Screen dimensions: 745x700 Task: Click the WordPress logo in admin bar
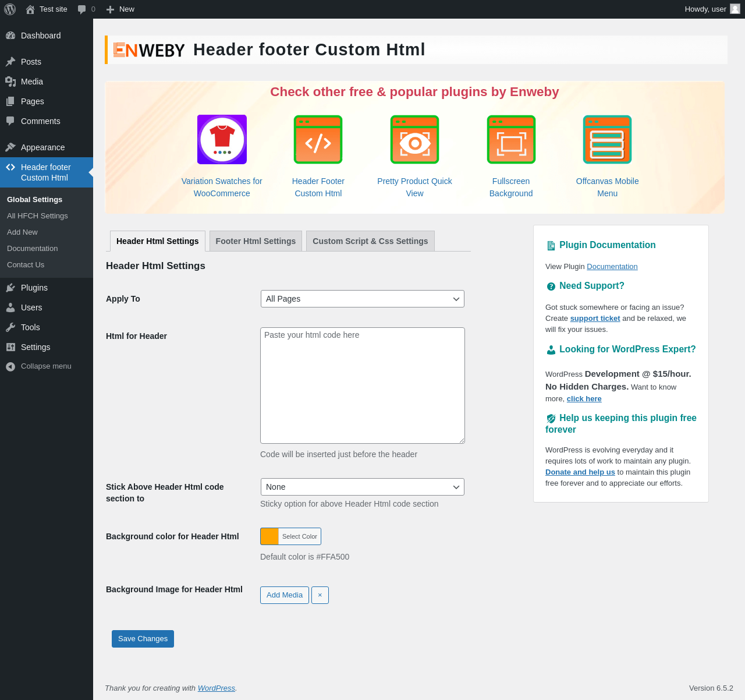(x=10, y=9)
